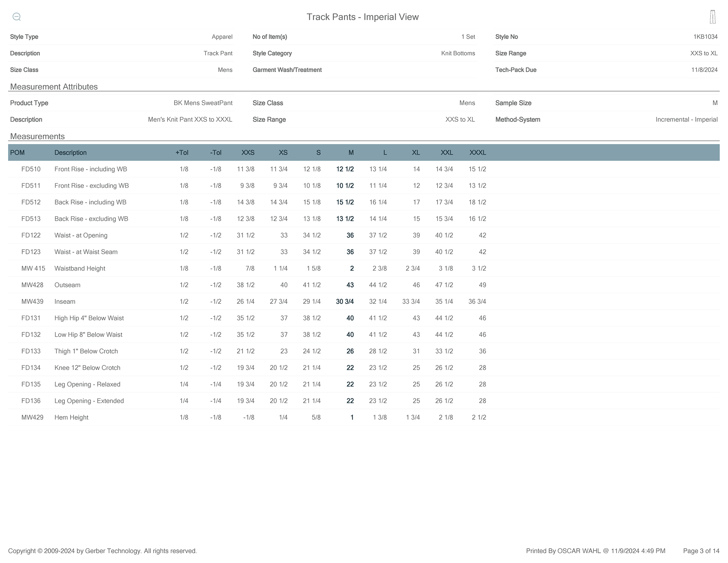Click the Measurement Attributes section heading
Viewport: 728px width, 563px height.
[54, 87]
